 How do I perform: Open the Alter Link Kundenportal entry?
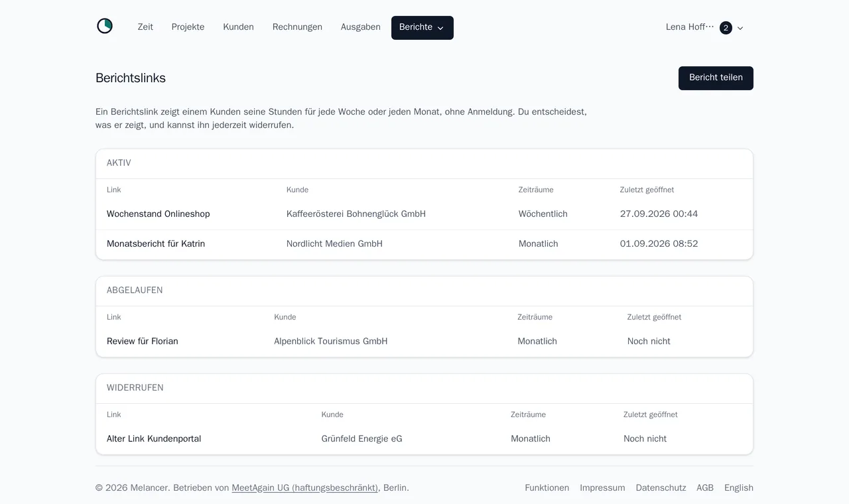click(154, 439)
